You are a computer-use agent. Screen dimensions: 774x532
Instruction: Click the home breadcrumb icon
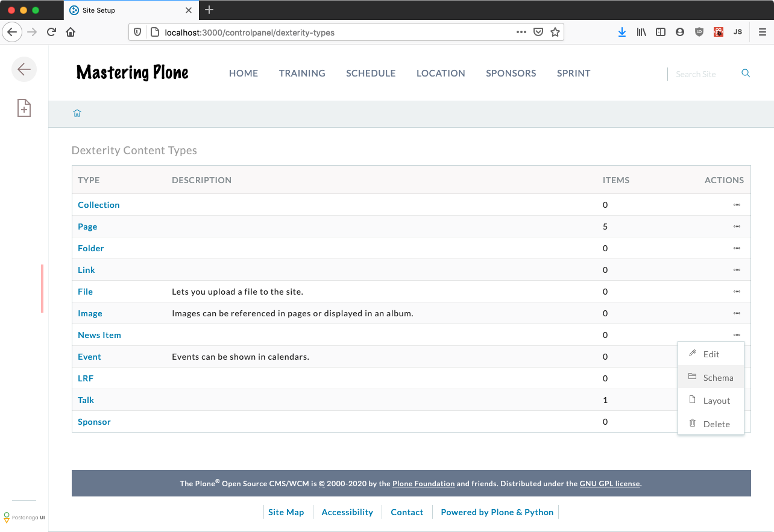click(x=77, y=113)
